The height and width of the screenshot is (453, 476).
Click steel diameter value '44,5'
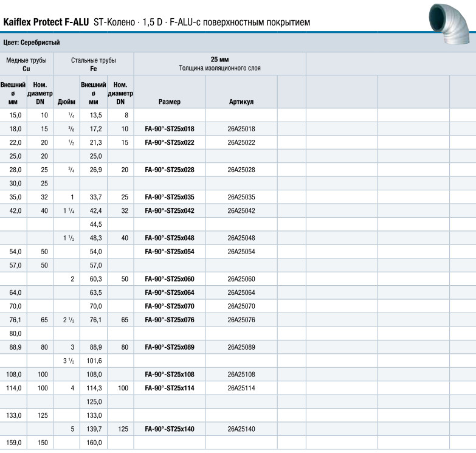[95, 225]
